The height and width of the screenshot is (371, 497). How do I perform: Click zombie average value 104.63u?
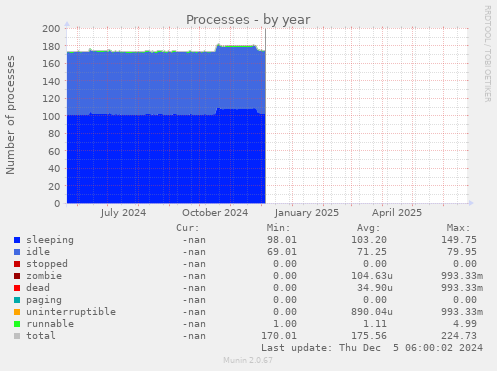point(372,276)
